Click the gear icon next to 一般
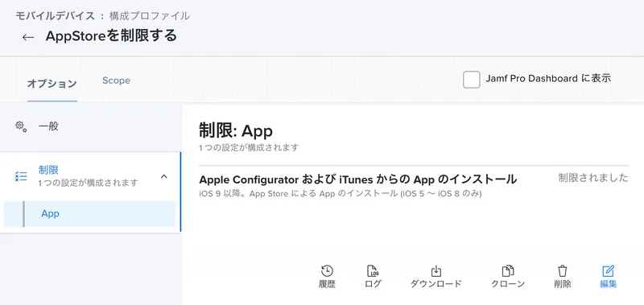The width and height of the screenshot is (644, 305). click(x=21, y=126)
